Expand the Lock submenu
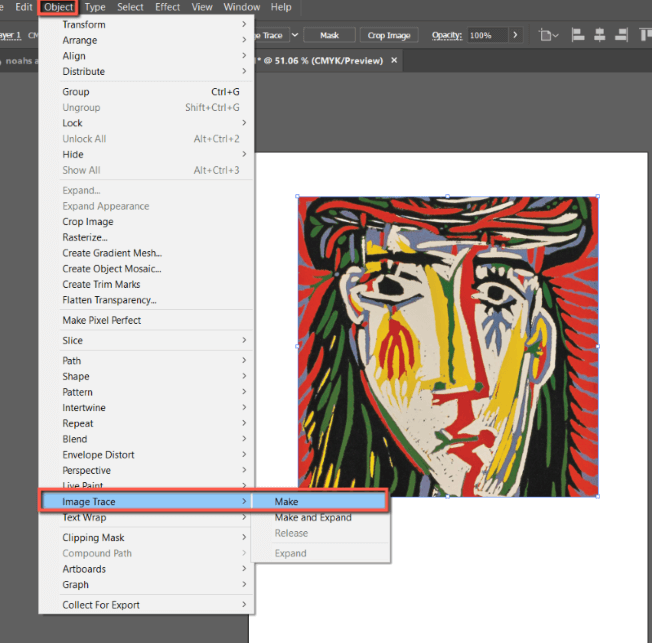Image resolution: width=652 pixels, height=643 pixels. [x=146, y=123]
